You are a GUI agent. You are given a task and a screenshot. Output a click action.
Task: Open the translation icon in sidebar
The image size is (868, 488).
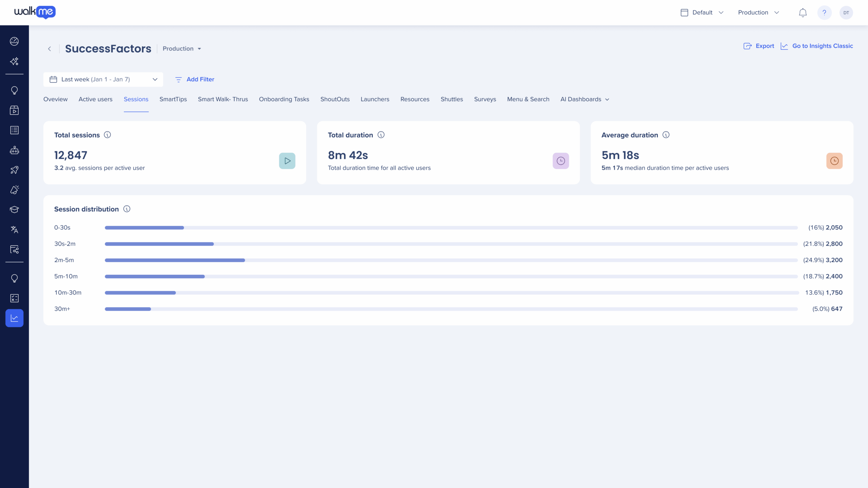[x=14, y=230]
